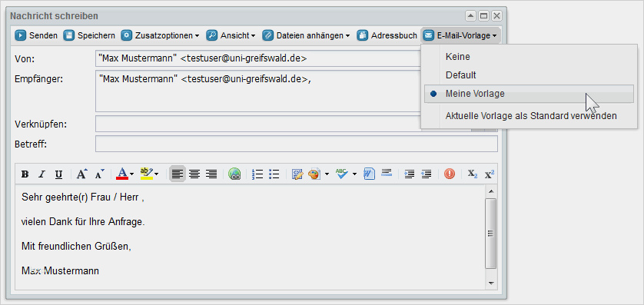This screenshot has width=644, height=305.
Task: Open the spell check dropdown arrow
Action: click(x=354, y=174)
